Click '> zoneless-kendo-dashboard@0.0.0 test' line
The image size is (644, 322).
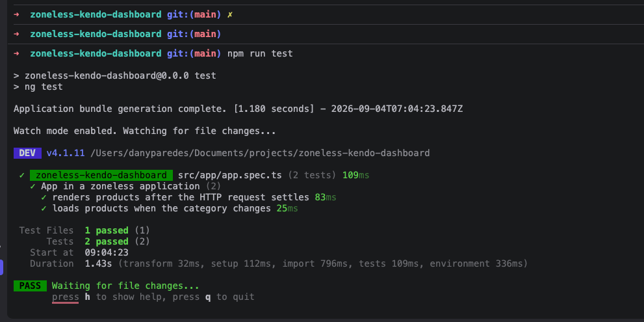114,75
